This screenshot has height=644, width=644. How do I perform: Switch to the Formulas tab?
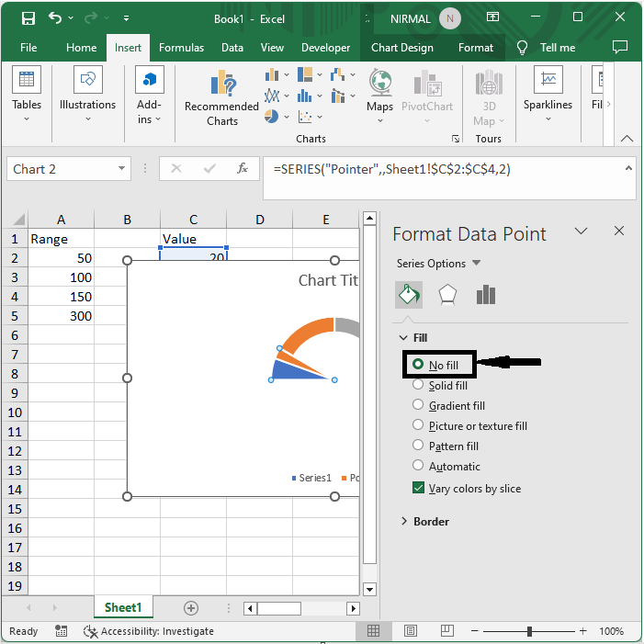click(181, 48)
